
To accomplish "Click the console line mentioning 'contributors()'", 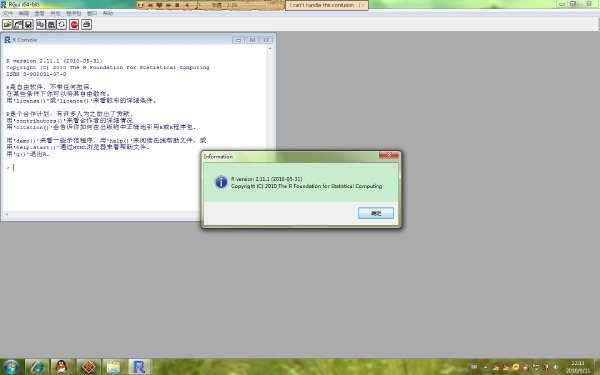I will (x=70, y=121).
